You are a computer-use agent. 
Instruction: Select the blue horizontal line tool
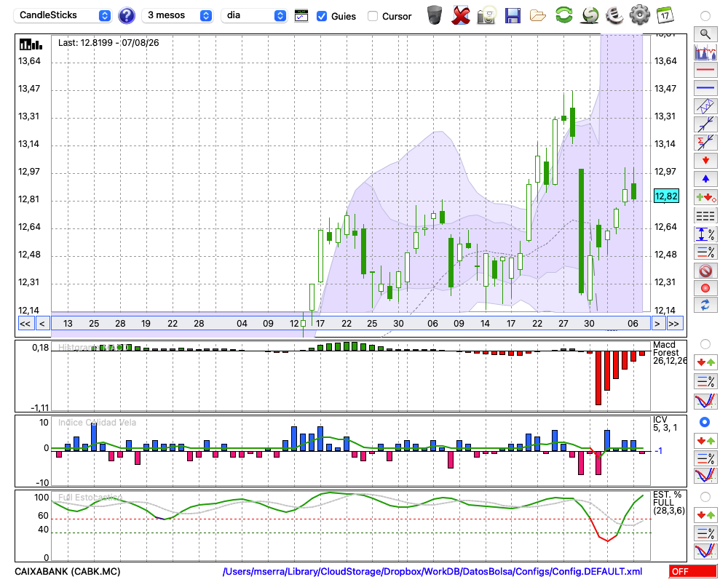click(x=705, y=88)
